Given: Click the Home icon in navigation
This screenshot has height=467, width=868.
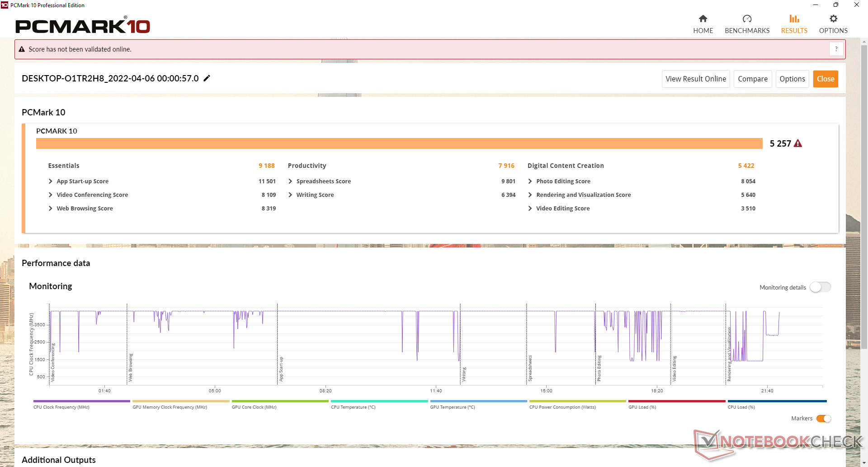Looking at the screenshot, I should (703, 19).
